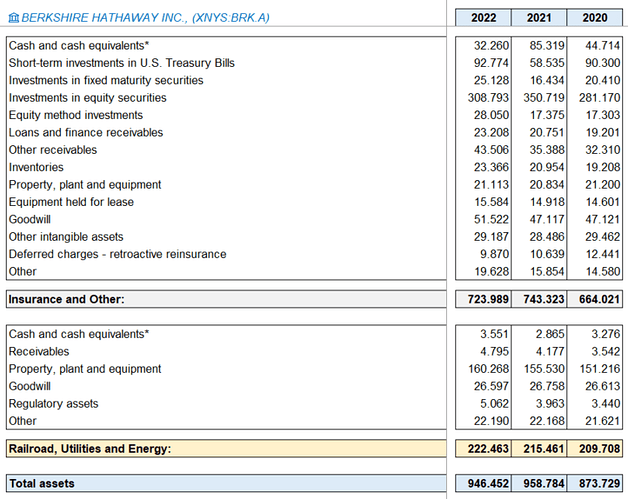
Task: Click the Insurance and Other subtotal header
Action: pyautogui.click(x=226, y=299)
